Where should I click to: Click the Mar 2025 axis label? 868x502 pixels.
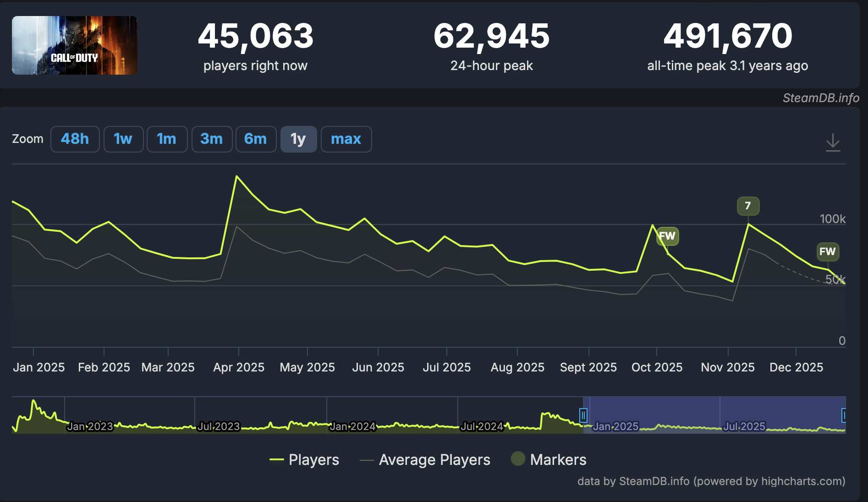[x=168, y=367]
